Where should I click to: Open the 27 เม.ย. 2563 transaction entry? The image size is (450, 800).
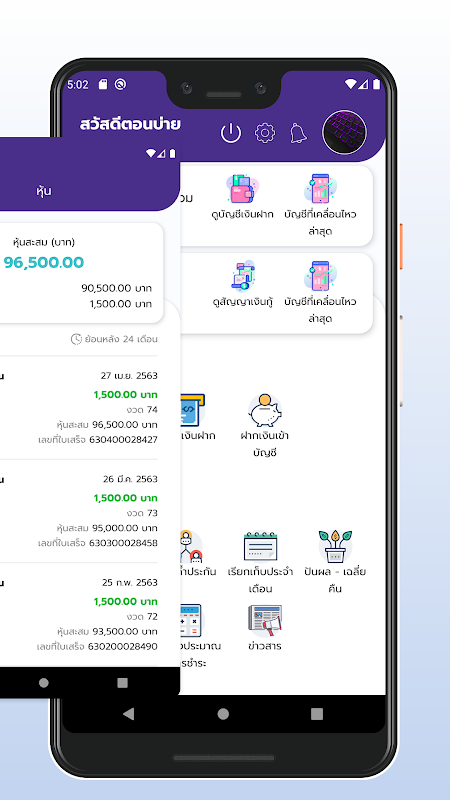(x=79, y=408)
